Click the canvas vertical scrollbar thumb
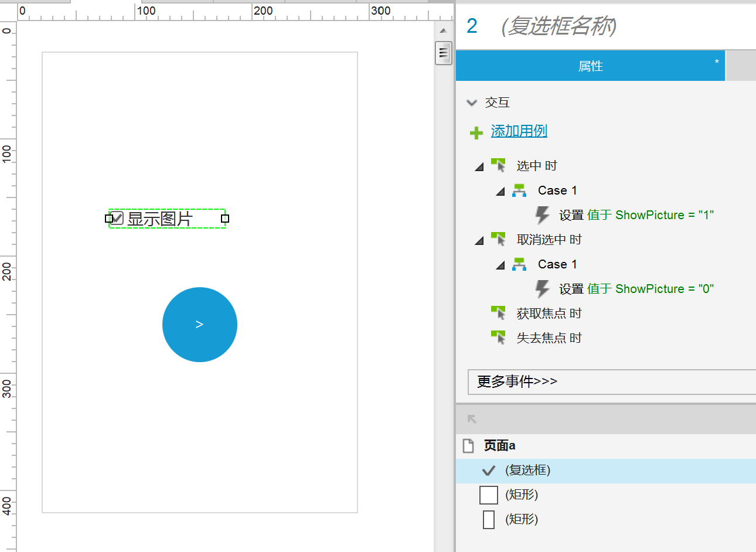 [x=444, y=53]
